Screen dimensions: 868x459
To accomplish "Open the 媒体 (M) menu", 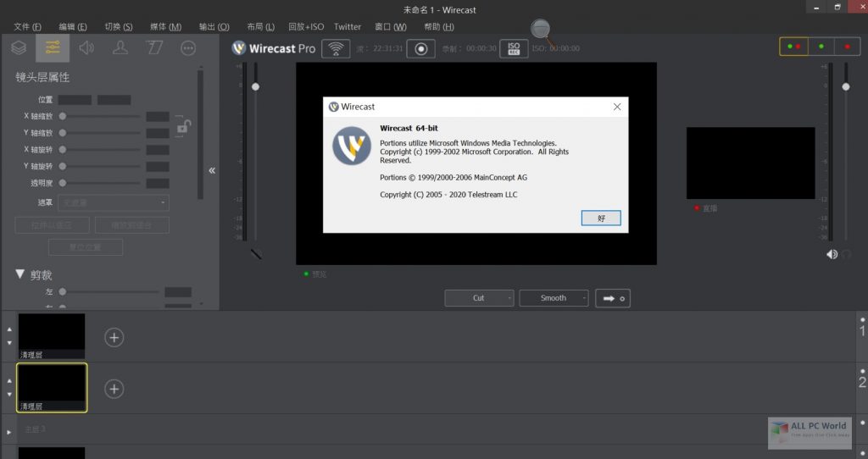I will click(x=165, y=26).
